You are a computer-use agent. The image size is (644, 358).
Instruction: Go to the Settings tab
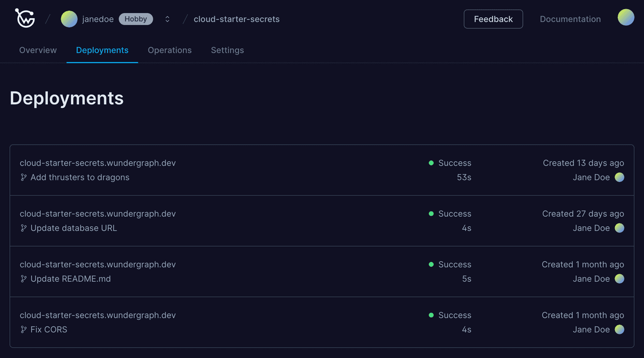tap(227, 50)
